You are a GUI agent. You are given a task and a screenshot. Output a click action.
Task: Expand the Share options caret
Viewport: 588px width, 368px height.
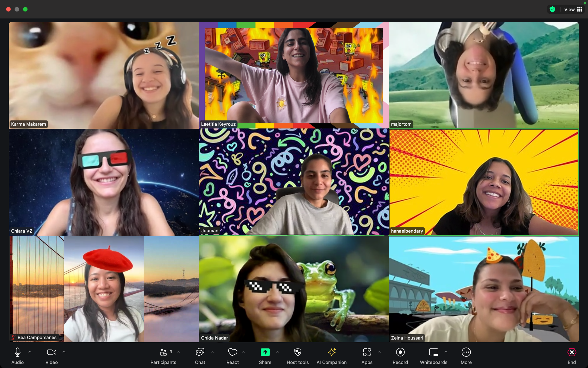pos(277,352)
